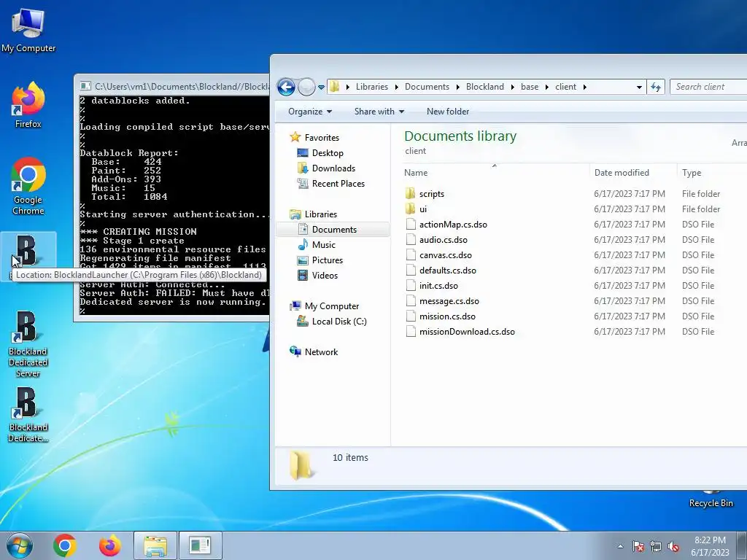Select Recent Places under Favorites

338,183
